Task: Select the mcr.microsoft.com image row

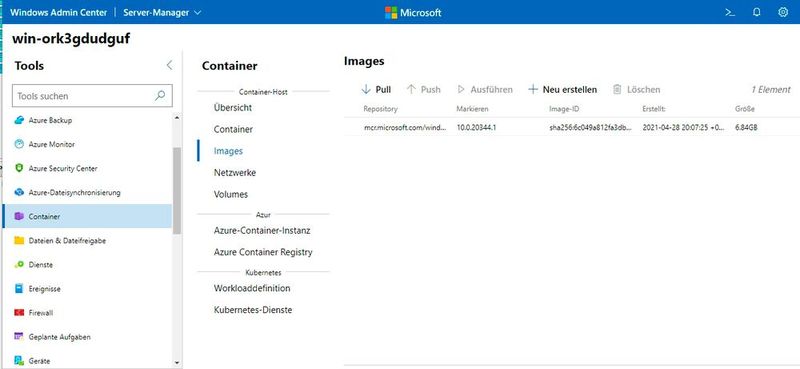Action: pos(571,127)
